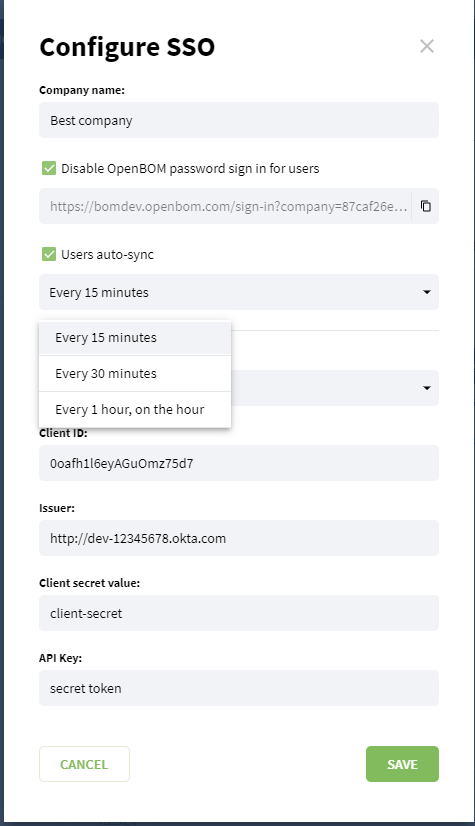Select Every 15 minutes option in list
This screenshot has height=826, width=475.
pos(135,338)
